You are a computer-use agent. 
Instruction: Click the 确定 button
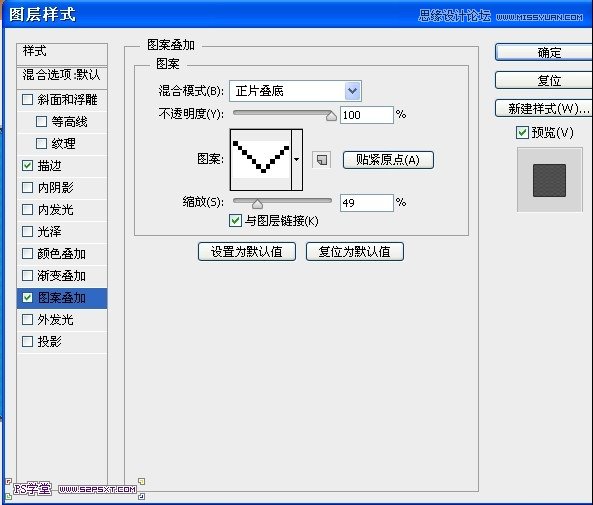click(x=544, y=52)
